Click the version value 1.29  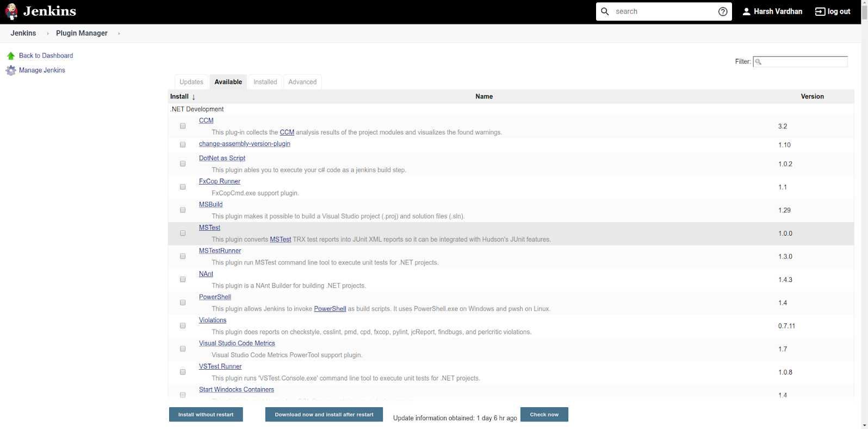coord(784,210)
